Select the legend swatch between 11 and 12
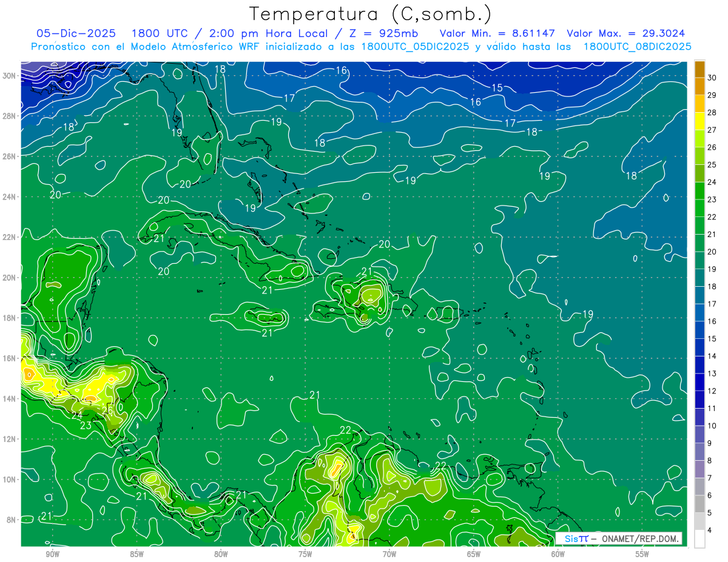Viewport: 728px width, 562px height. click(x=699, y=400)
